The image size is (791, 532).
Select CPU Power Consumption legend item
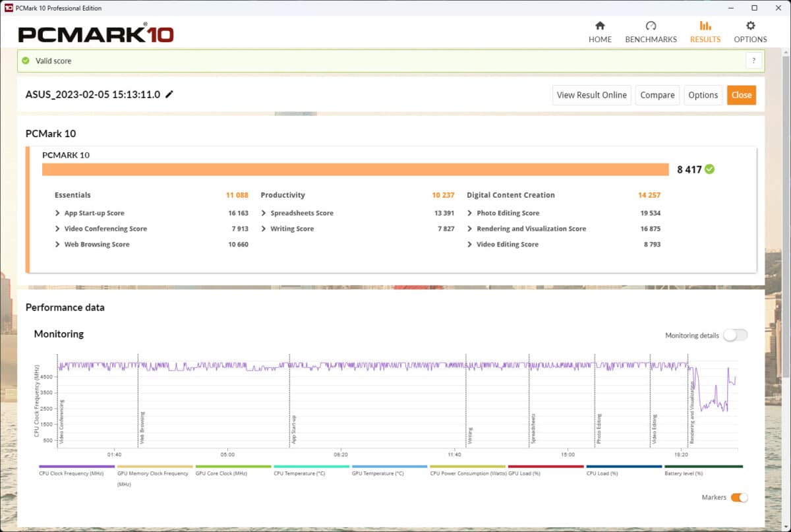click(x=467, y=470)
